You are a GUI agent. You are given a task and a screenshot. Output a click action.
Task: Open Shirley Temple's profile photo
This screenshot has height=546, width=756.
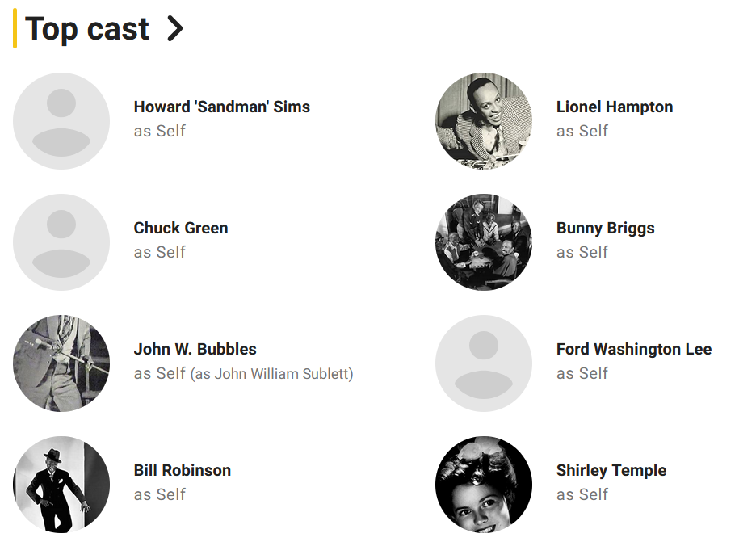tap(484, 485)
